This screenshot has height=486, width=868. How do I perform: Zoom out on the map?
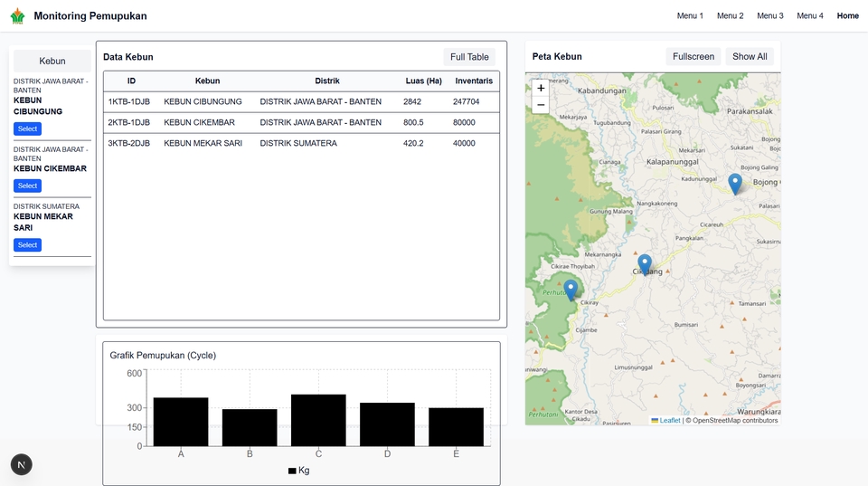click(541, 105)
